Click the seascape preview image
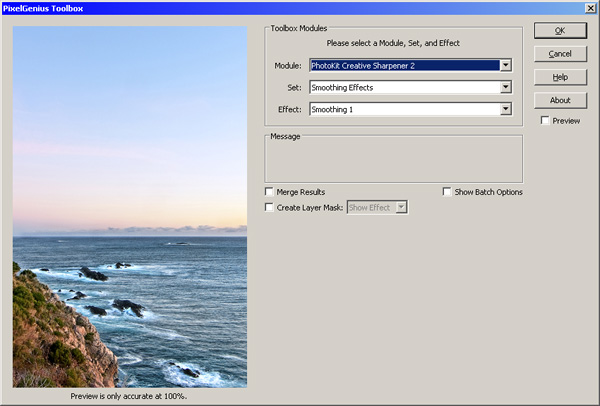The image size is (600, 406). click(130, 206)
